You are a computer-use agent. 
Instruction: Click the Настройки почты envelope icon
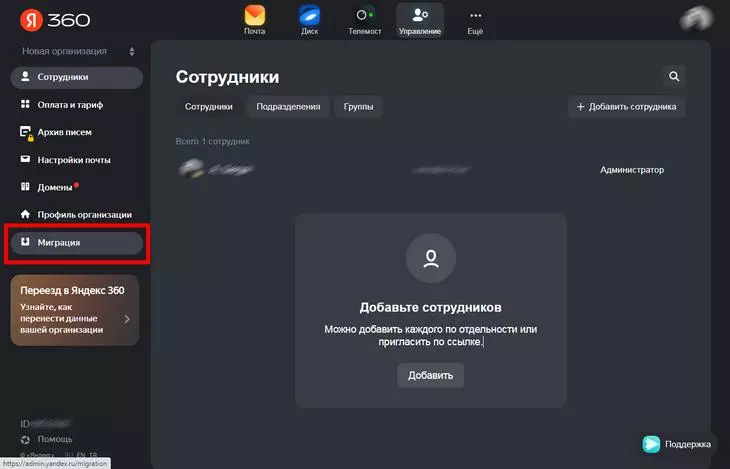point(25,159)
